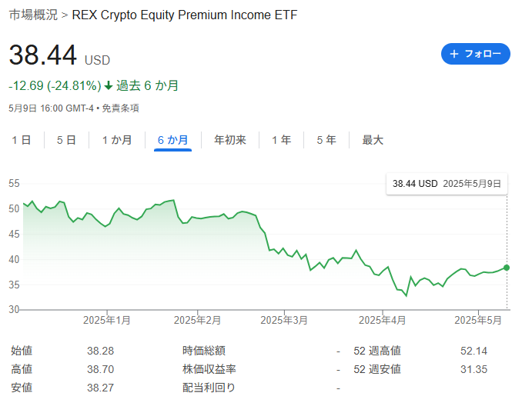
Task: Click the 配当利回り label
Action: 209,388
